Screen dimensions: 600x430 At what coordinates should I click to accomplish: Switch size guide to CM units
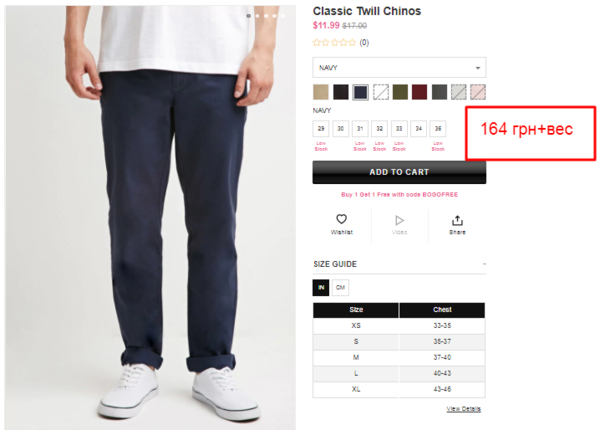coord(340,288)
